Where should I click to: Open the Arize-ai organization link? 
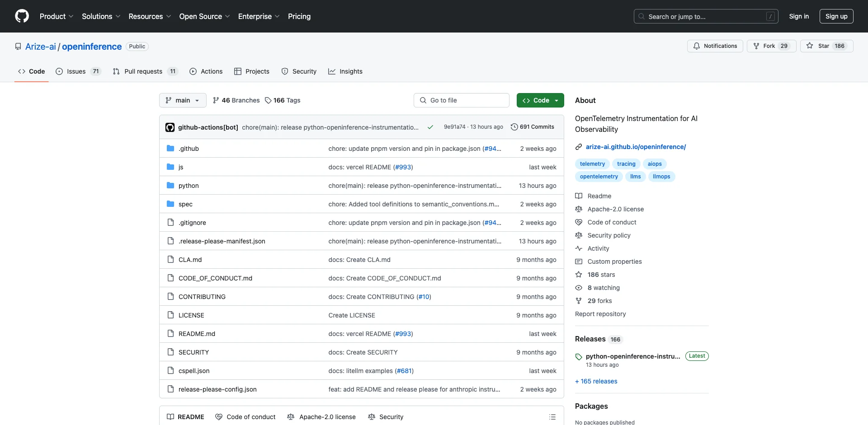tap(41, 47)
